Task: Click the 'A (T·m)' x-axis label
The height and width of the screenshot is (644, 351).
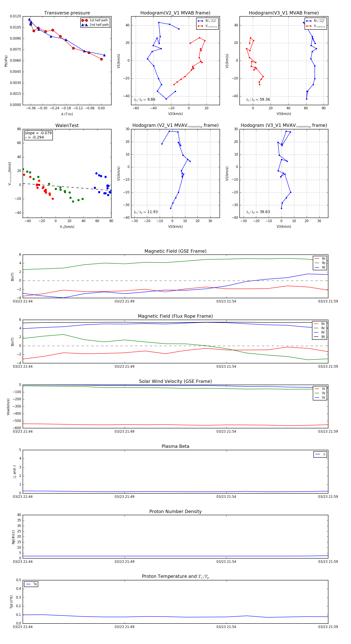Action: (x=67, y=114)
